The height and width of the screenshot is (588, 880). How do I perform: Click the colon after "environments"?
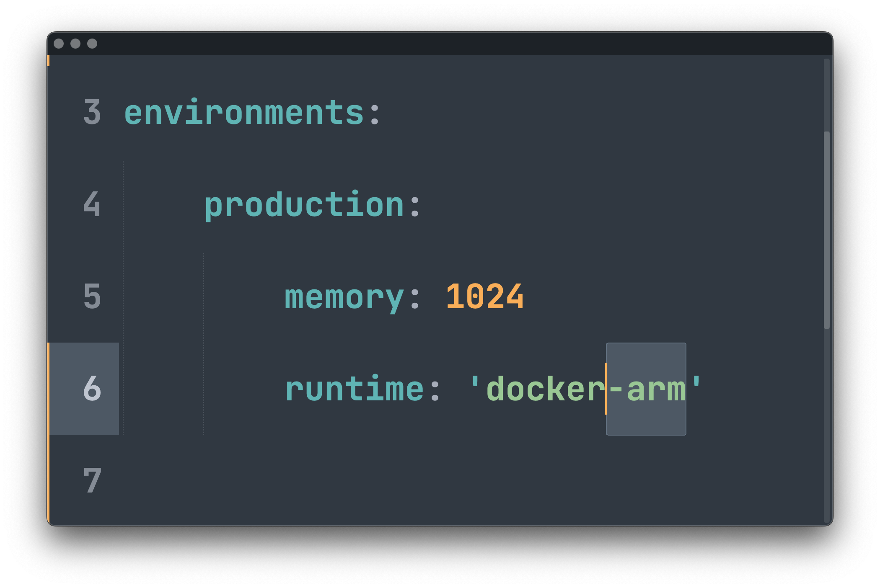coord(375,113)
